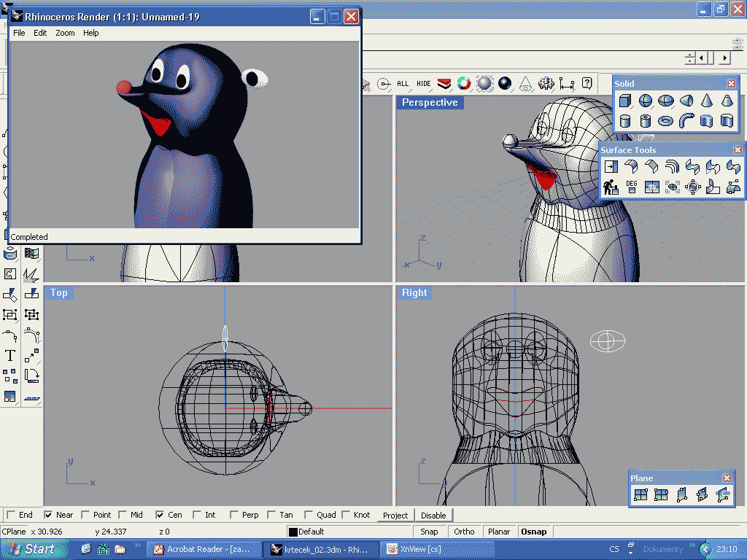Image resolution: width=747 pixels, height=560 pixels.
Task: Click krtecek_02.3dm Rhino taskbar button
Action: point(321,550)
